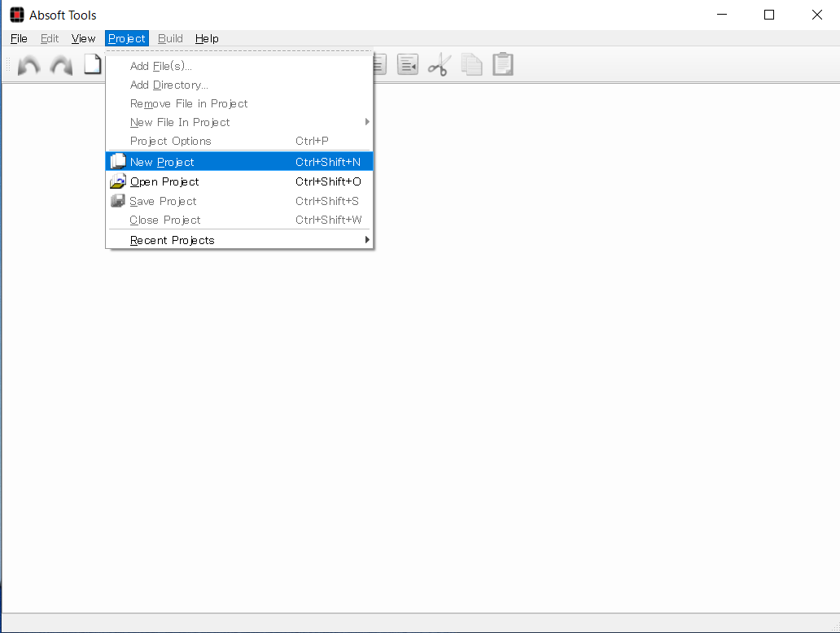Click the Open Project folder icon
The width and height of the screenshot is (840, 633).
click(x=118, y=181)
